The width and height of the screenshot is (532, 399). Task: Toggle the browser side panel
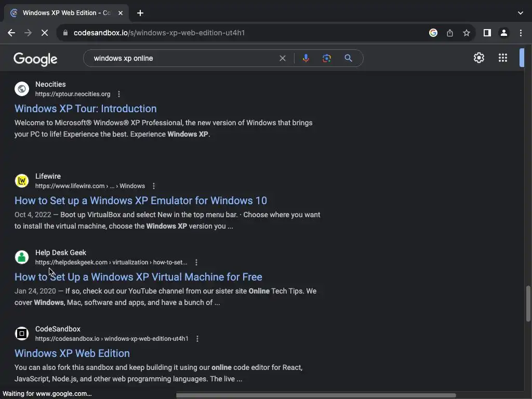point(487,33)
